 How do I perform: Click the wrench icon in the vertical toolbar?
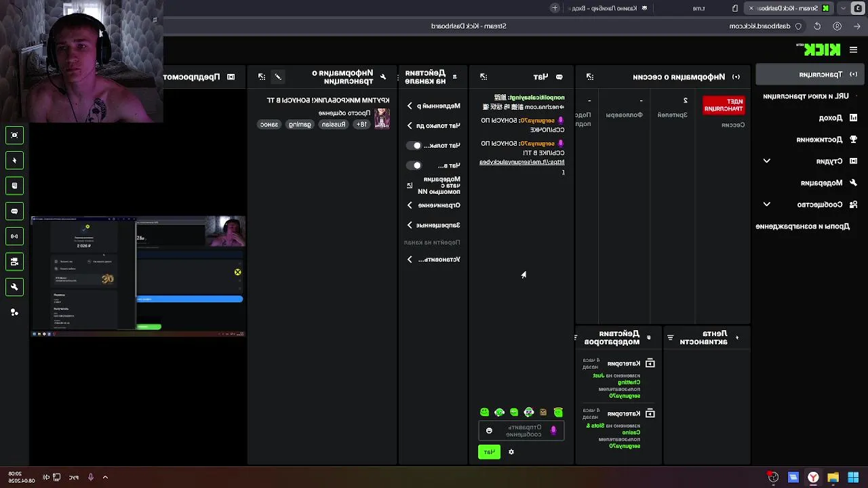click(x=14, y=287)
